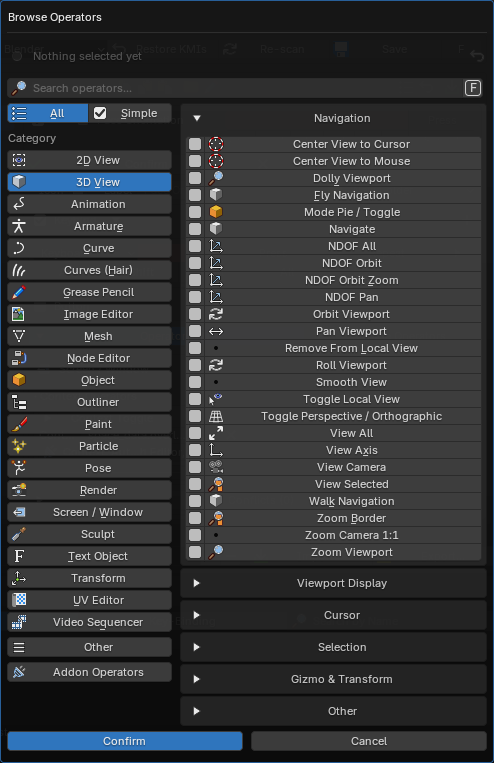
Task: Click the F shortcut badge in search
Action: pyautogui.click(x=473, y=88)
